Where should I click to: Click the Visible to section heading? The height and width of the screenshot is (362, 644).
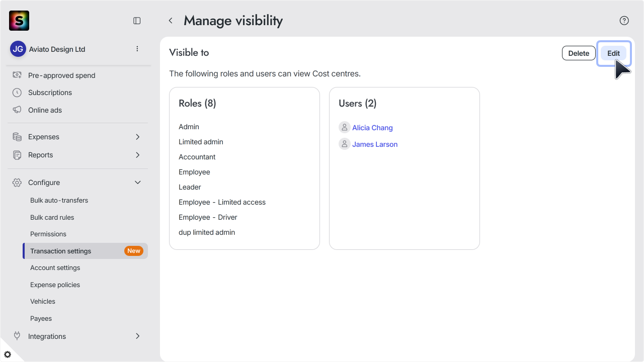(189, 52)
